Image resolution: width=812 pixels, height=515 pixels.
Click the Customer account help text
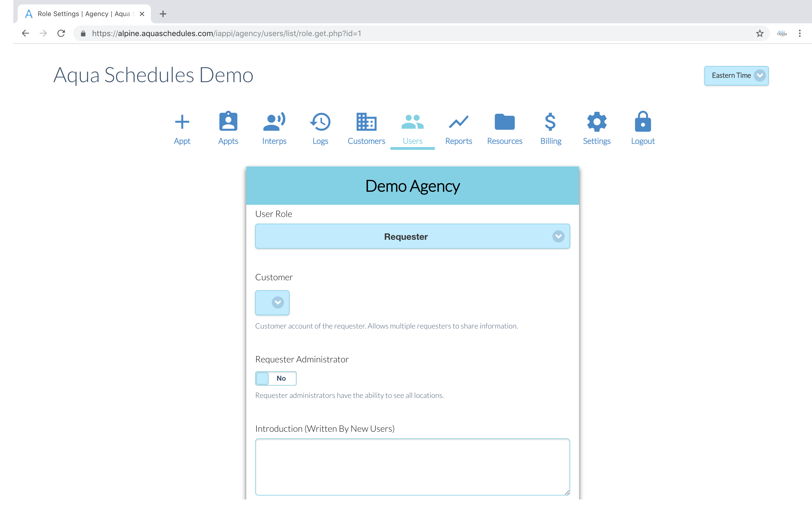tap(386, 326)
